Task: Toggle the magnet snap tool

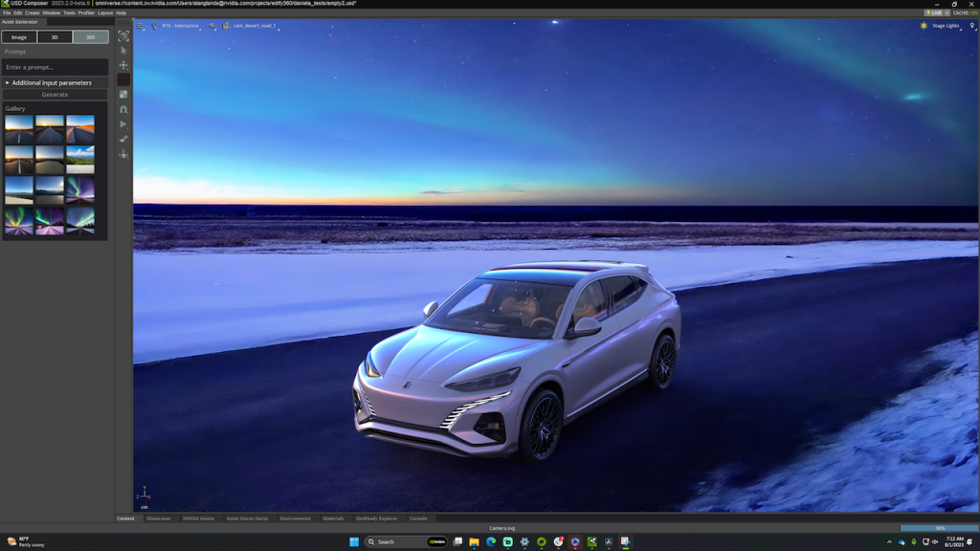Action: point(123,109)
